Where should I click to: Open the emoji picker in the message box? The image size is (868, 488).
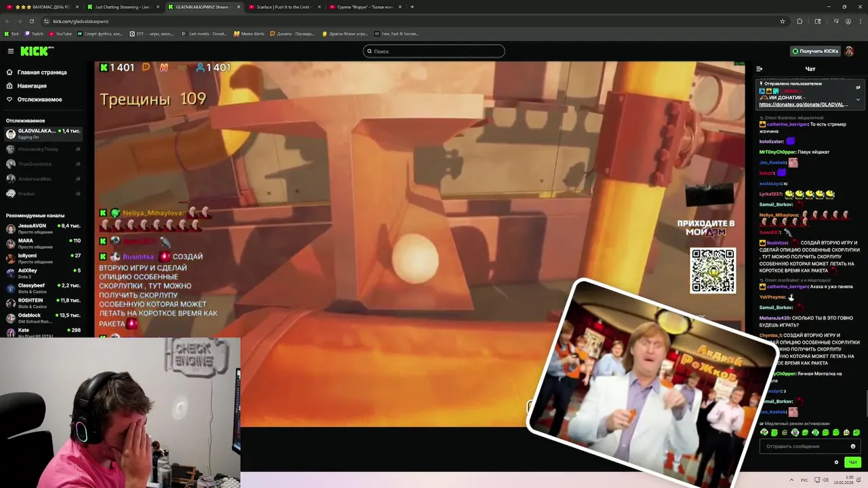pos(853,446)
